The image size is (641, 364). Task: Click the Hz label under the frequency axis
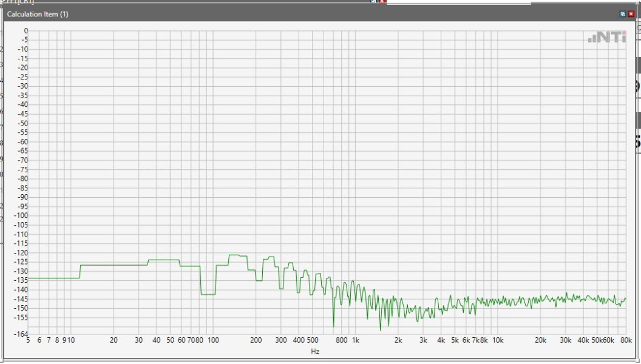point(314,351)
